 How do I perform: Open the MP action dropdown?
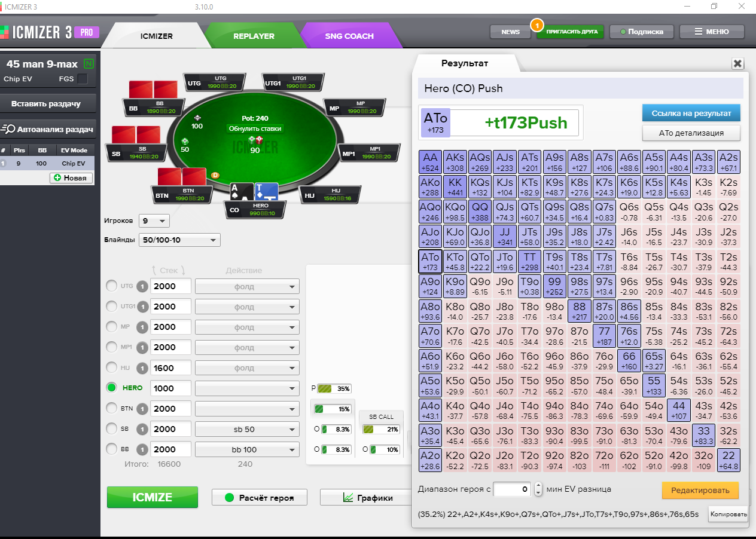pyautogui.click(x=247, y=327)
